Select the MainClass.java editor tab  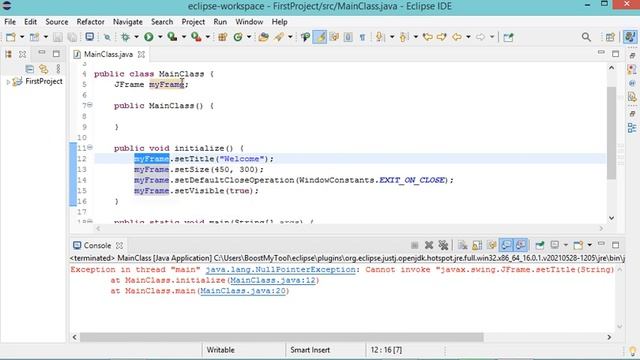[x=108, y=54]
